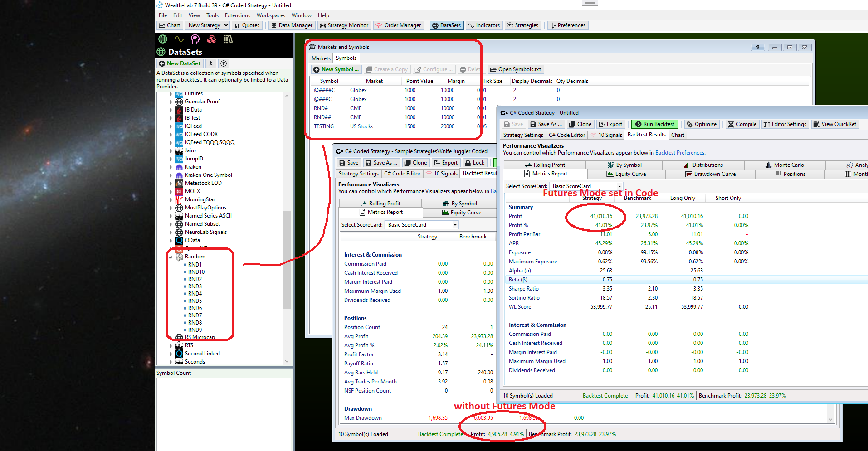Follow the Backtest Preferences link
The height and width of the screenshot is (451, 868).
pyautogui.click(x=679, y=153)
